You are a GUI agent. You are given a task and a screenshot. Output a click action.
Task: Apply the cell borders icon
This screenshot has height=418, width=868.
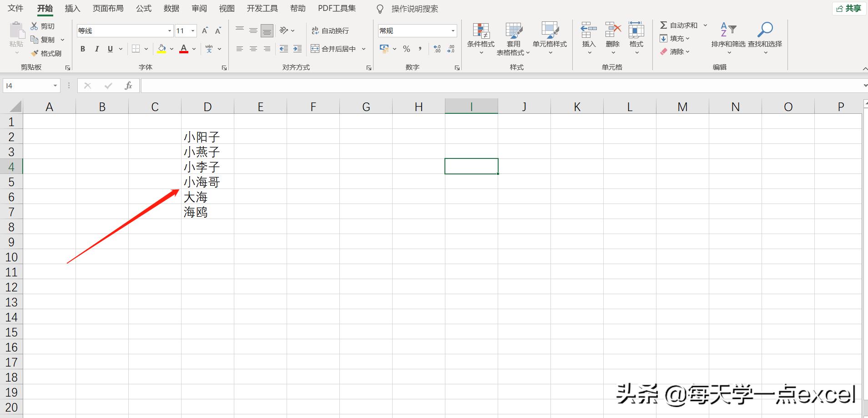[x=136, y=49]
